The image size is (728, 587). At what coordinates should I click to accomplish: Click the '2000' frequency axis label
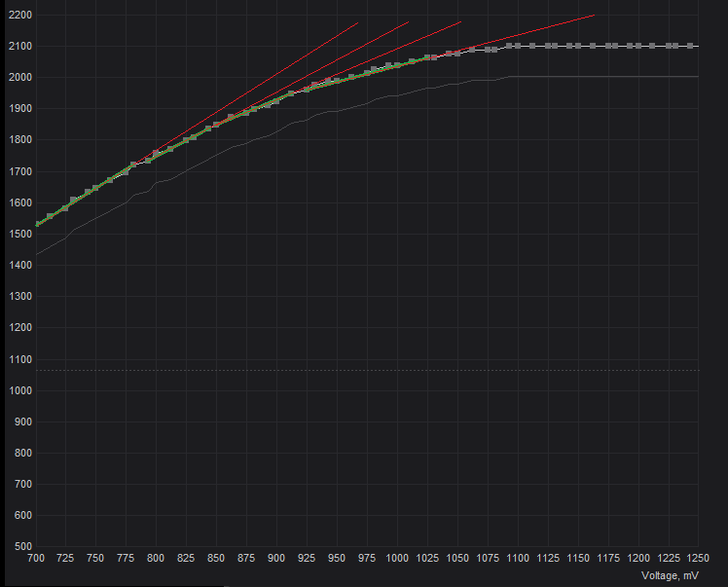coord(20,77)
